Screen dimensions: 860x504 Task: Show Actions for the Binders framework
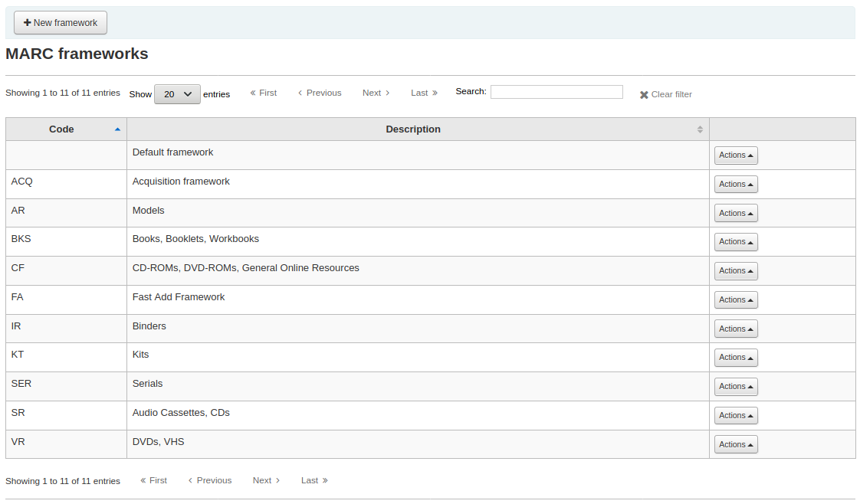click(736, 329)
